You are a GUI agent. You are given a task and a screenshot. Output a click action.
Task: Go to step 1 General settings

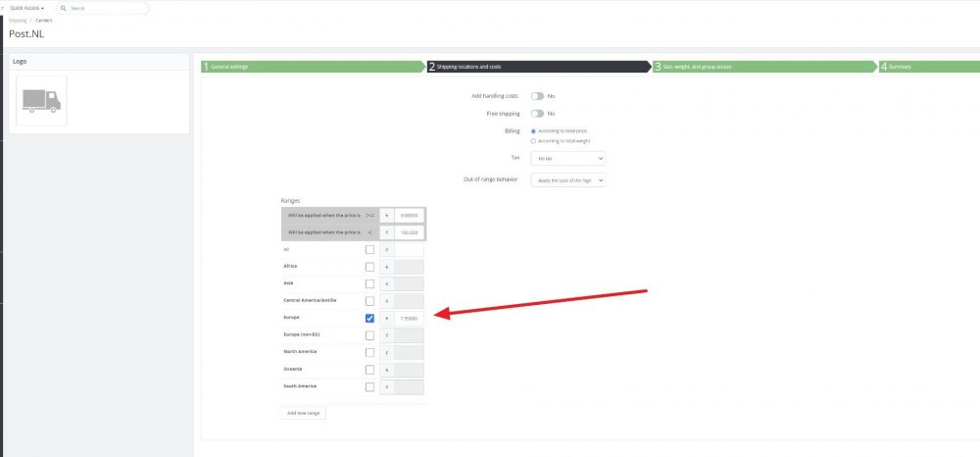[x=314, y=67]
